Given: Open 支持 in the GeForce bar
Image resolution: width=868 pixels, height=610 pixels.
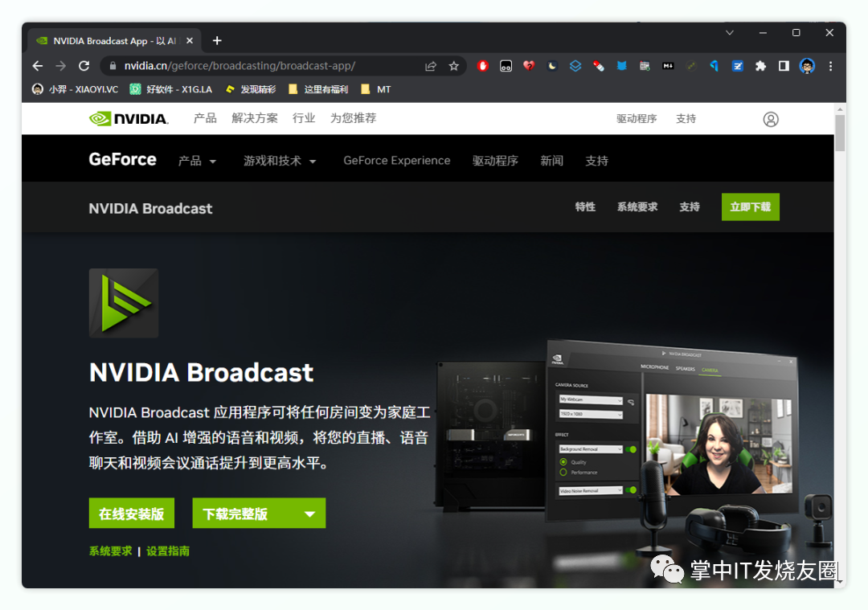Looking at the screenshot, I should pyautogui.click(x=596, y=161).
